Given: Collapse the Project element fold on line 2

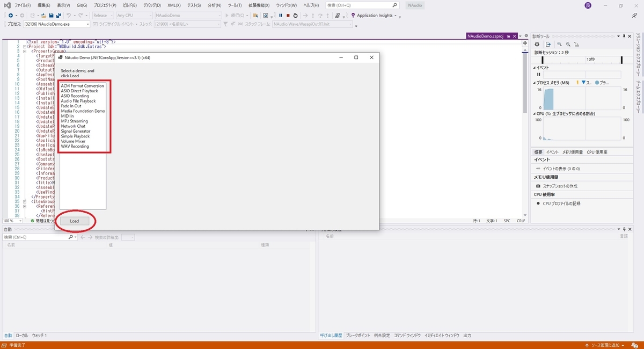Looking at the screenshot, I should tap(25, 47).
